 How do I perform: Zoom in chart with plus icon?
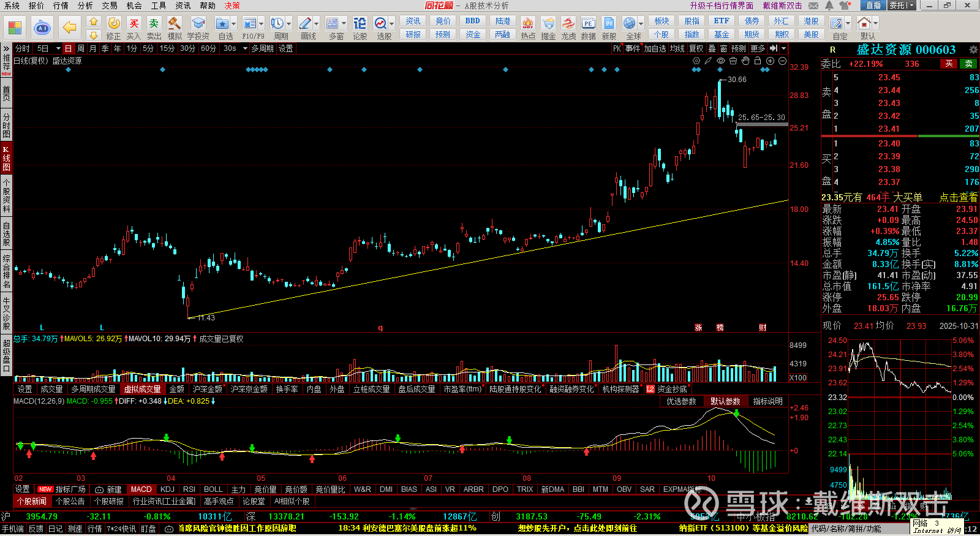click(770, 61)
